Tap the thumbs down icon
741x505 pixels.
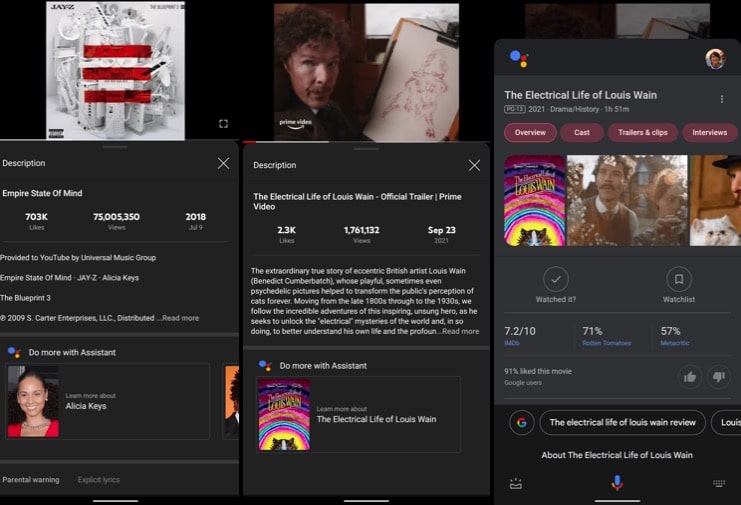pos(718,377)
